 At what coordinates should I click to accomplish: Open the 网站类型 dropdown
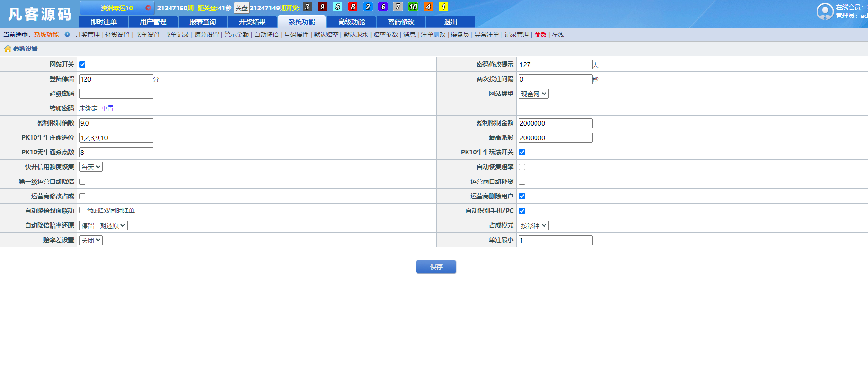pos(534,94)
